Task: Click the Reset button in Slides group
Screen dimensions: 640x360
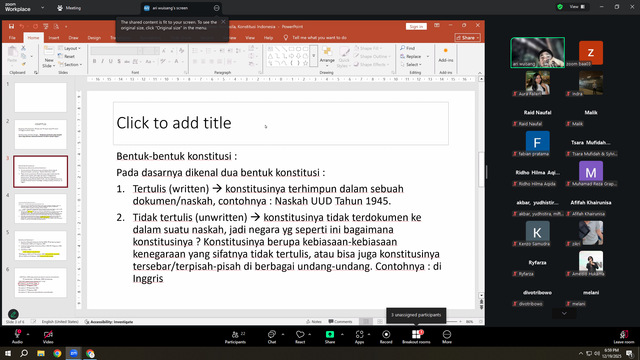Action: click(67, 56)
